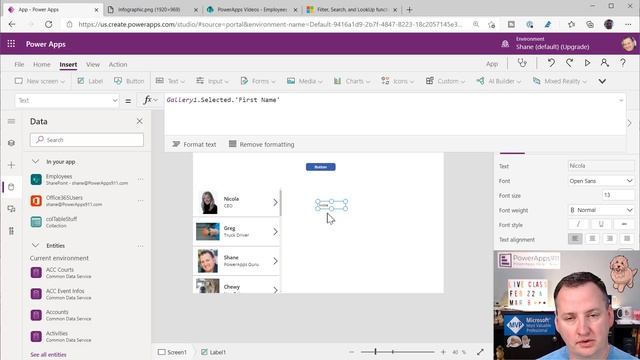Set text alignment to left
The image size is (640, 360).
(x=575, y=238)
